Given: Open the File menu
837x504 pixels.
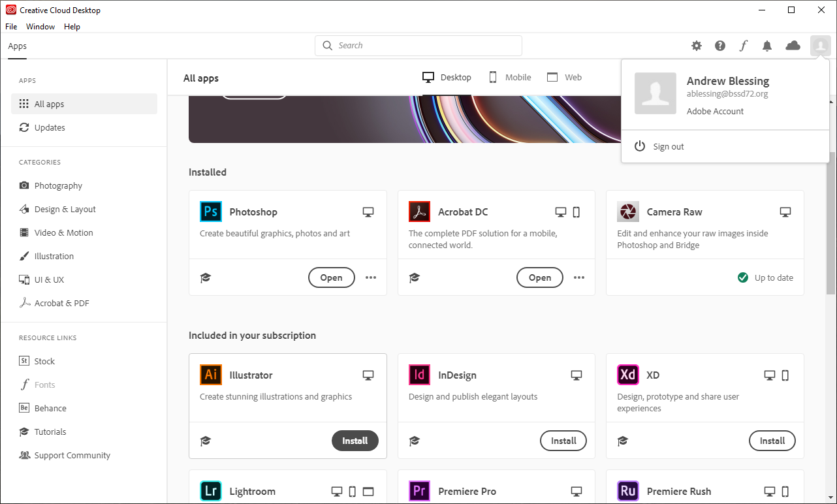Looking at the screenshot, I should [x=11, y=27].
